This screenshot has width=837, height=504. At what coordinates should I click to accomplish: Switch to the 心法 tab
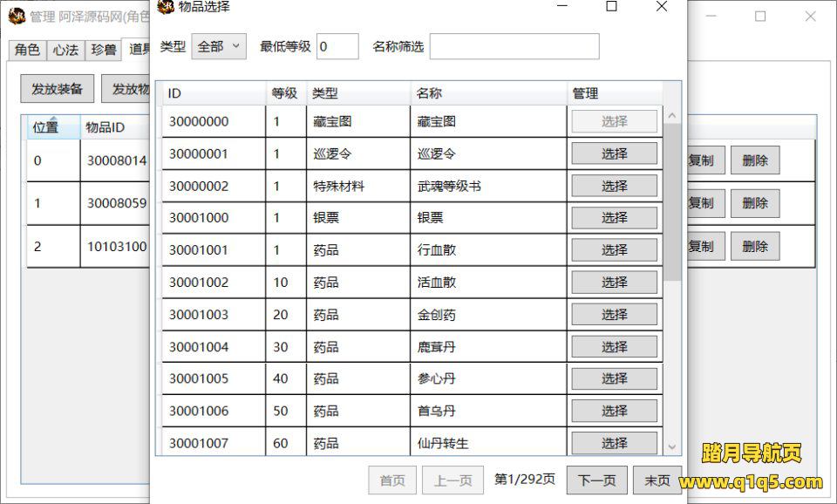(65, 50)
